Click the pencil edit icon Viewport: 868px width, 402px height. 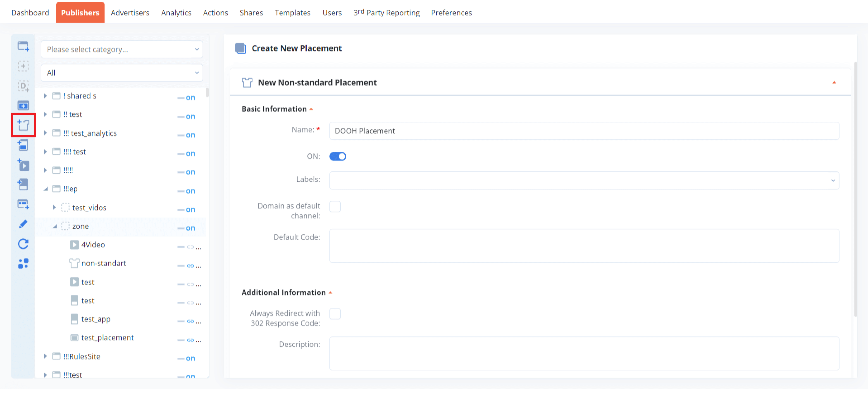pyautogui.click(x=23, y=224)
